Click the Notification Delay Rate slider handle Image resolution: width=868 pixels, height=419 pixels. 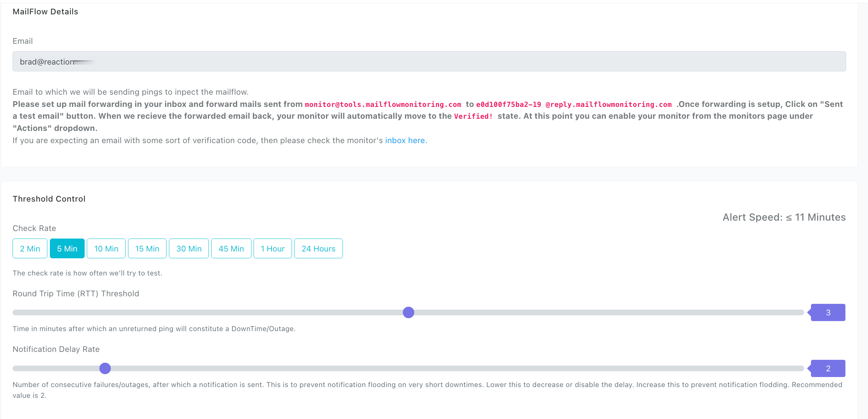point(105,368)
